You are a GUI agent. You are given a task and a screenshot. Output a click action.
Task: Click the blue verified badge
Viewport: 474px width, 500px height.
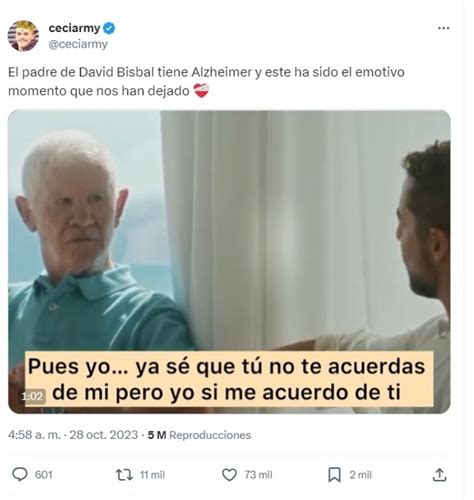pos(109,28)
